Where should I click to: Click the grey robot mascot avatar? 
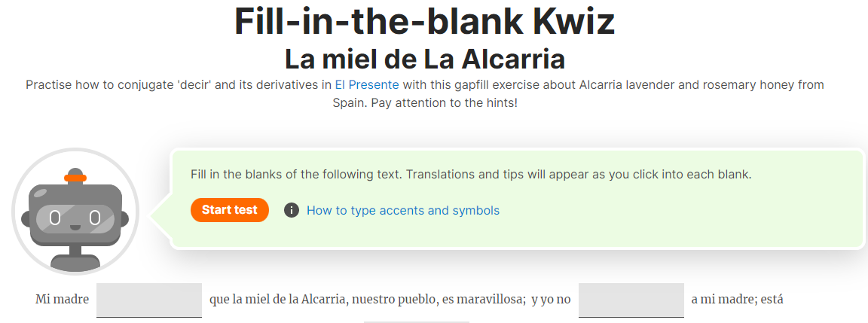click(75, 212)
